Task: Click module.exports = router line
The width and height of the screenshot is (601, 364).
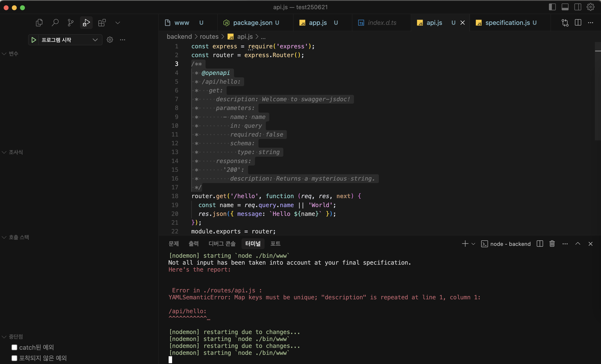Action: point(233,231)
